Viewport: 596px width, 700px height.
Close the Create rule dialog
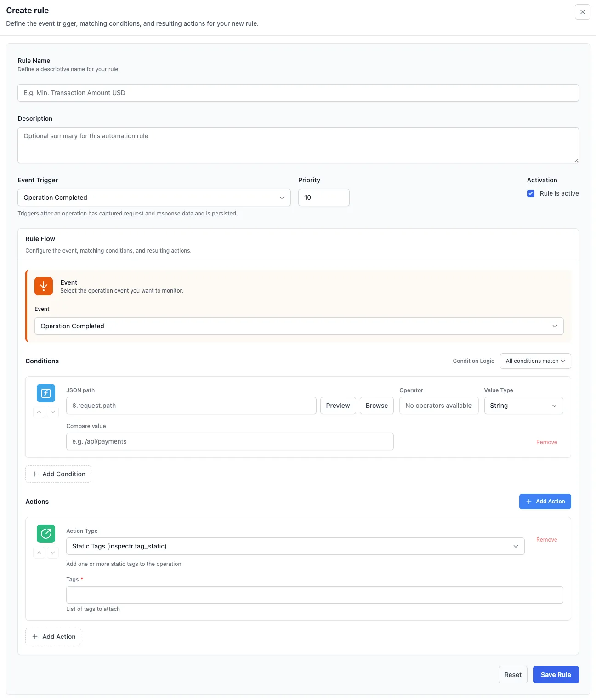[582, 12]
